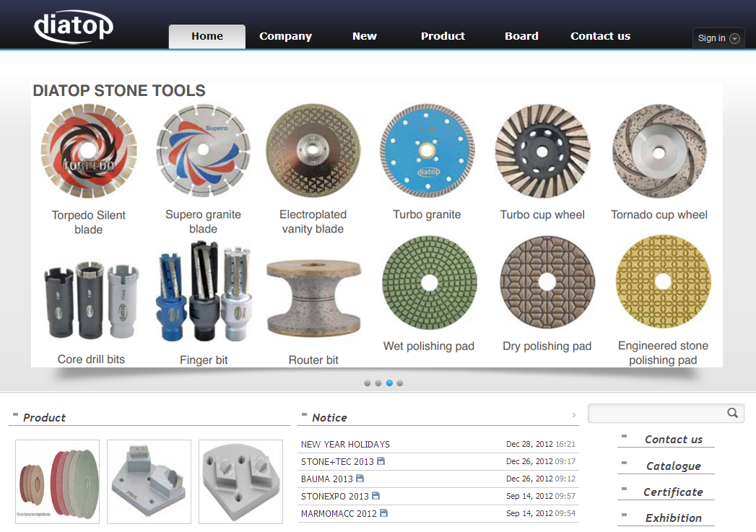Click the Turbo granite product image
This screenshot has height=532, width=756.
click(x=427, y=151)
